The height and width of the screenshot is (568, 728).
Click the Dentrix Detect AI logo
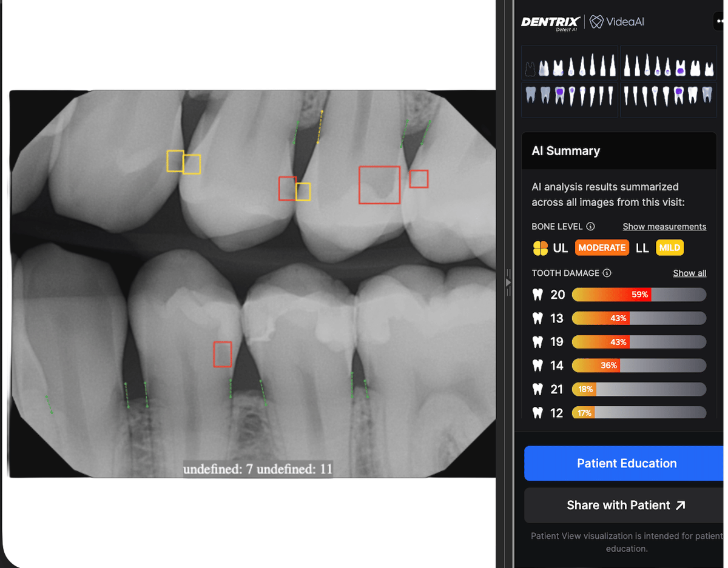pyautogui.click(x=550, y=22)
